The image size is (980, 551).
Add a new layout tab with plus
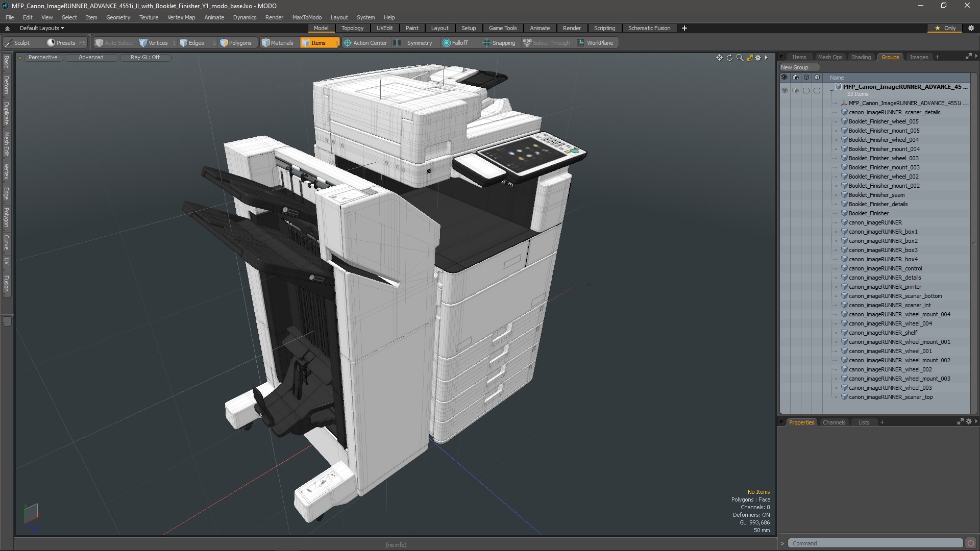click(x=684, y=28)
